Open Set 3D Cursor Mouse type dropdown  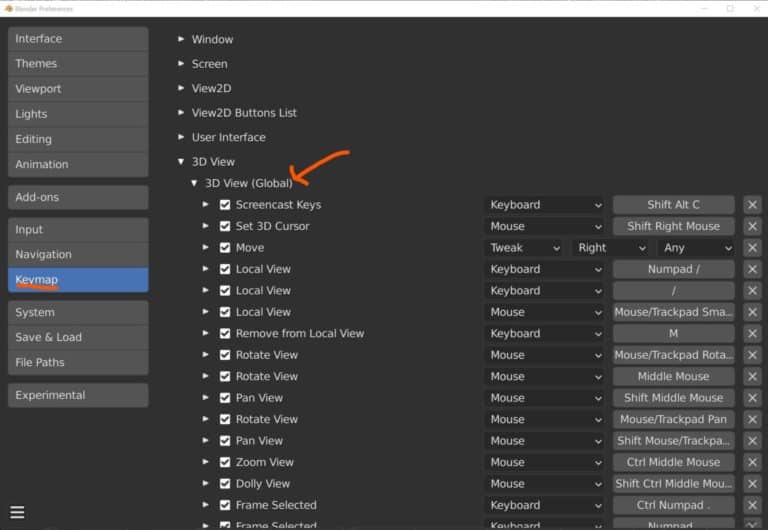(x=545, y=226)
